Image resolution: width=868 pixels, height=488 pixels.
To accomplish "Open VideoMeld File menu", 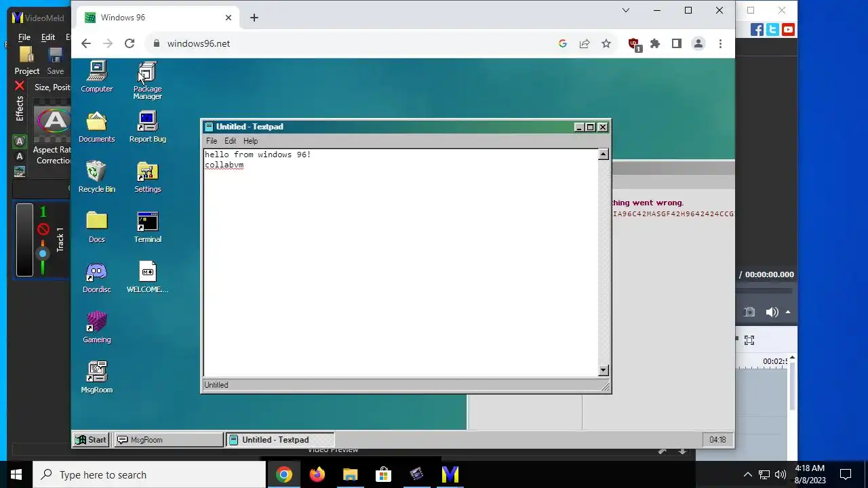I will [x=24, y=37].
